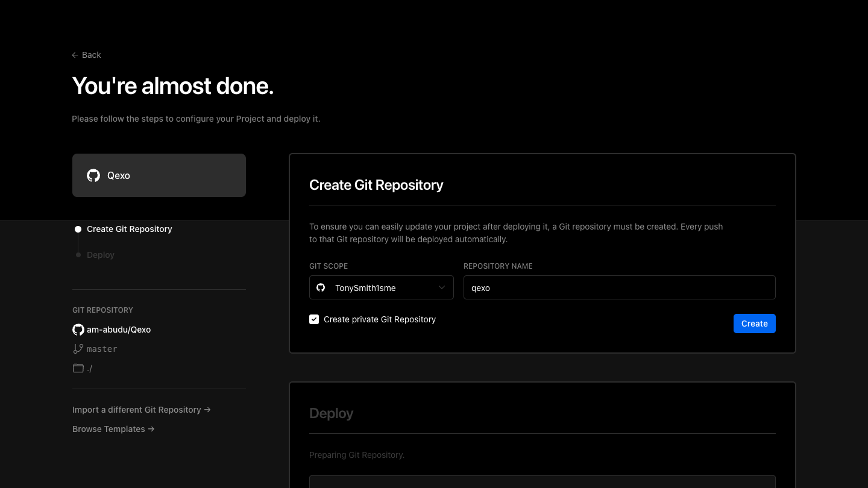Viewport: 868px width, 488px height.
Task: Click the Create private Git Repository label
Action: 379,319
